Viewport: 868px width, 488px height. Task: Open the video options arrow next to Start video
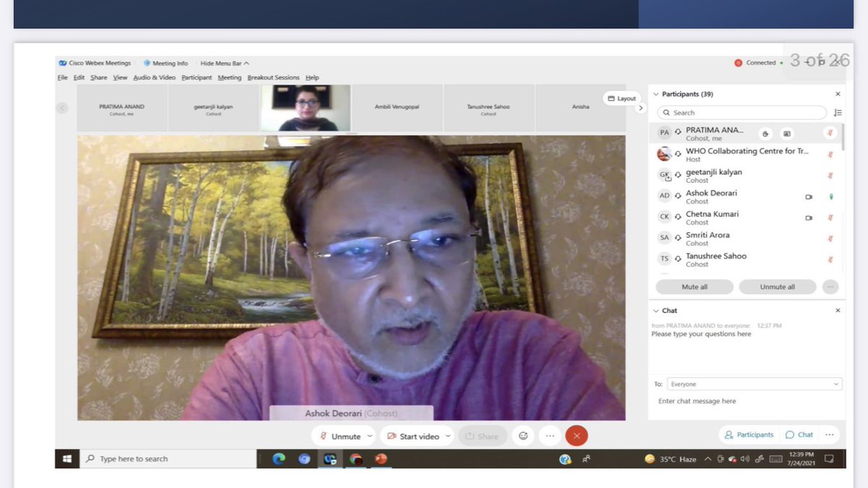pos(448,436)
